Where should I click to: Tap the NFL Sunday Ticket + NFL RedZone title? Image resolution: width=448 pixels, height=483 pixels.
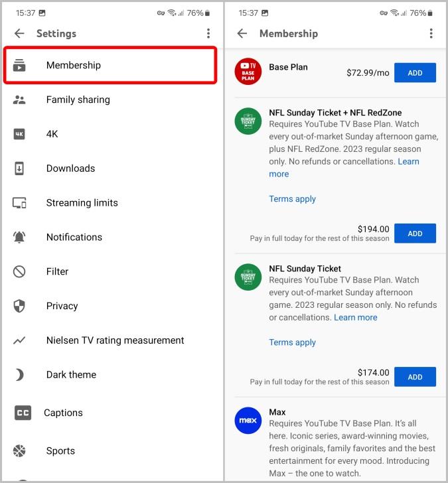(x=335, y=113)
